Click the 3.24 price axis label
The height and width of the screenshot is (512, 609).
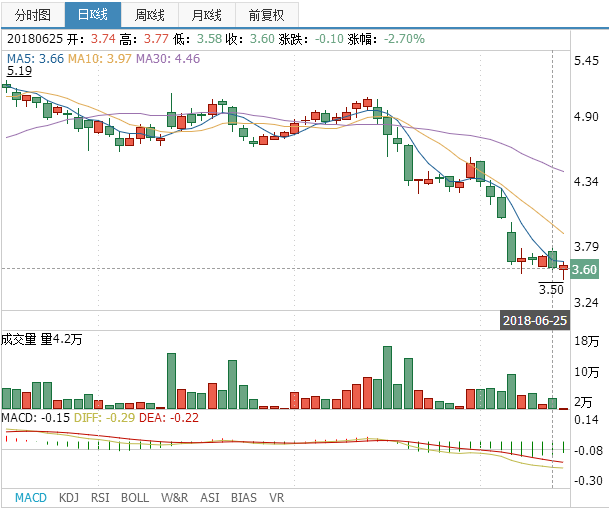(586, 302)
